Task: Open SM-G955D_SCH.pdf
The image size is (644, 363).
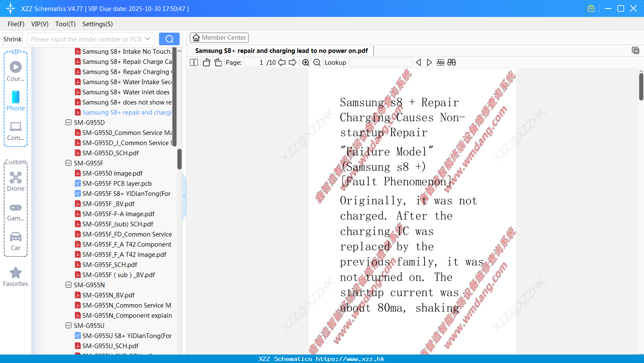Action: point(110,153)
